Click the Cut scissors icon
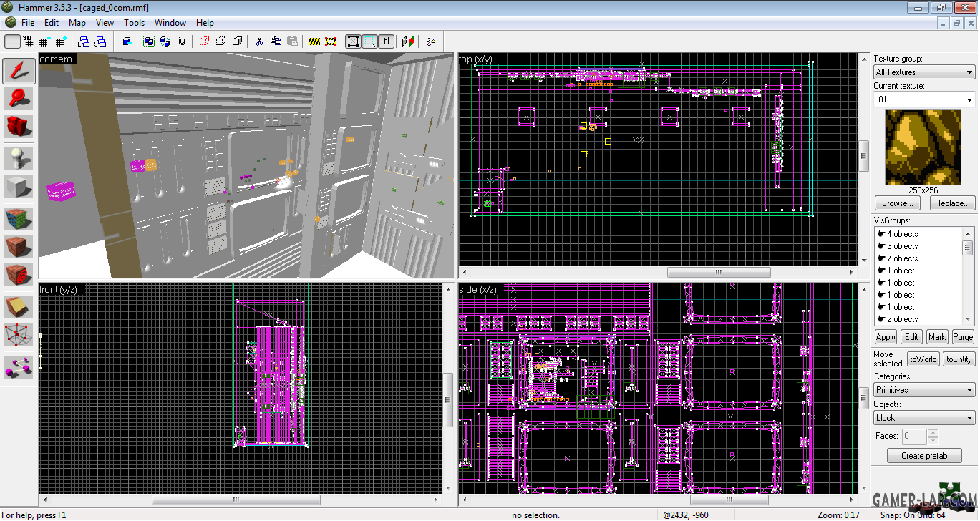 [259, 42]
